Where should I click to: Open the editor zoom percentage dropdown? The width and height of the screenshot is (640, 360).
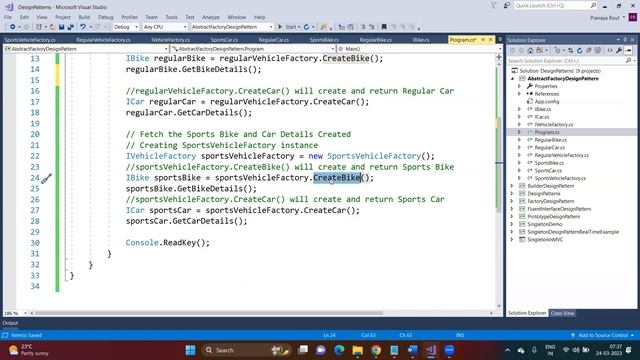pos(16,313)
